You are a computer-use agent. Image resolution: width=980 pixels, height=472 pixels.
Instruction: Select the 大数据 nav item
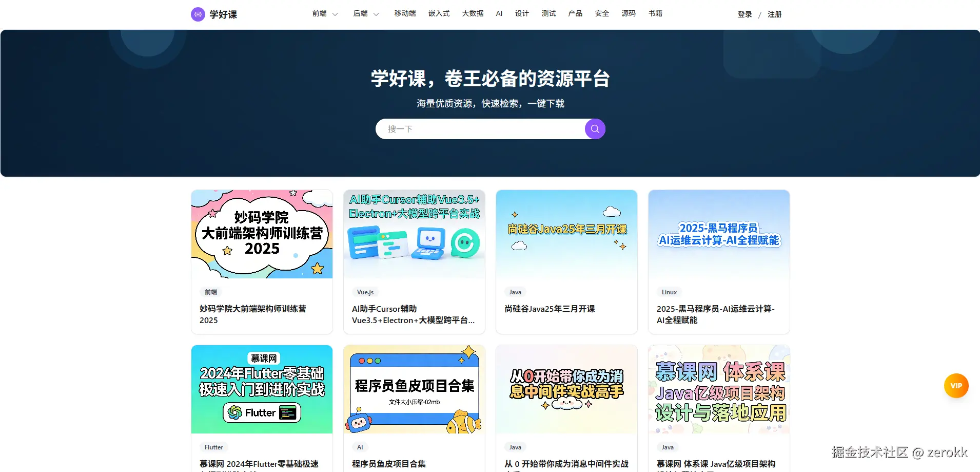[x=473, y=13]
